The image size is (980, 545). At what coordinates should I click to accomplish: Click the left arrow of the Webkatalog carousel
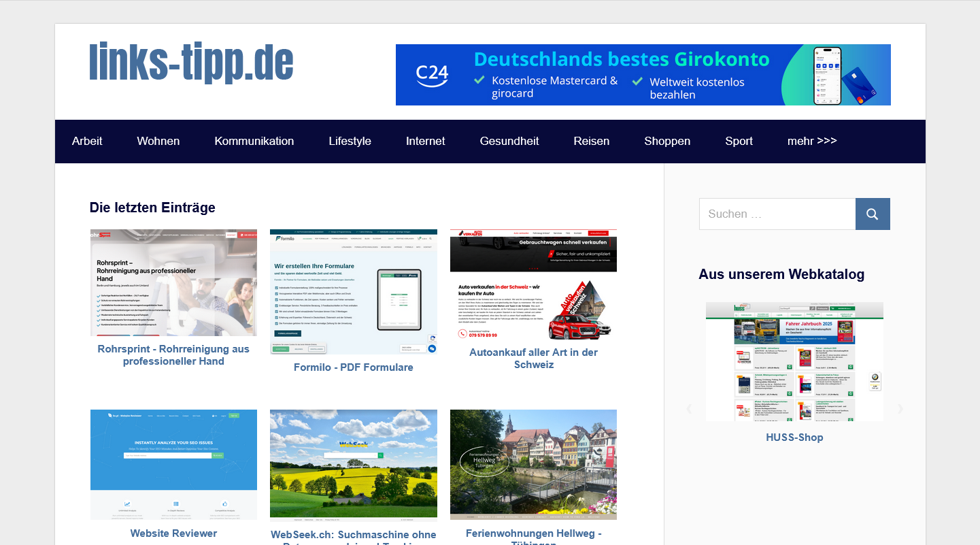[689, 408]
